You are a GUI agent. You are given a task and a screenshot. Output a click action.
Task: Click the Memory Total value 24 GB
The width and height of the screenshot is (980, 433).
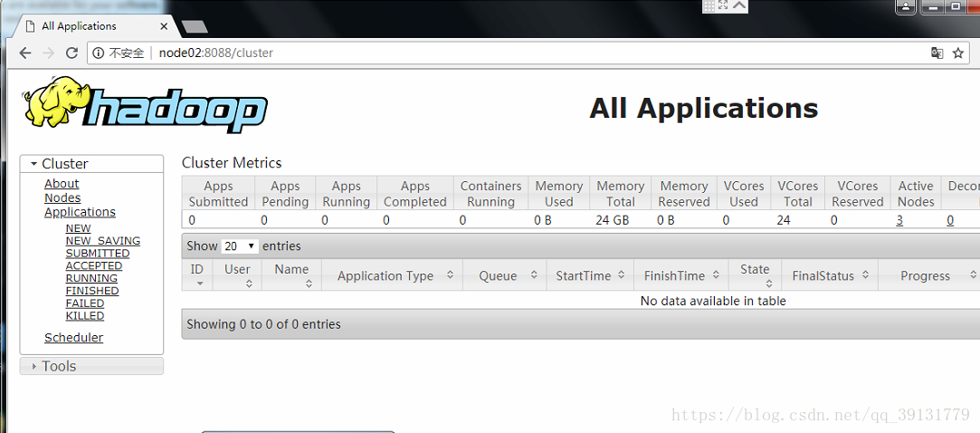[x=611, y=220]
